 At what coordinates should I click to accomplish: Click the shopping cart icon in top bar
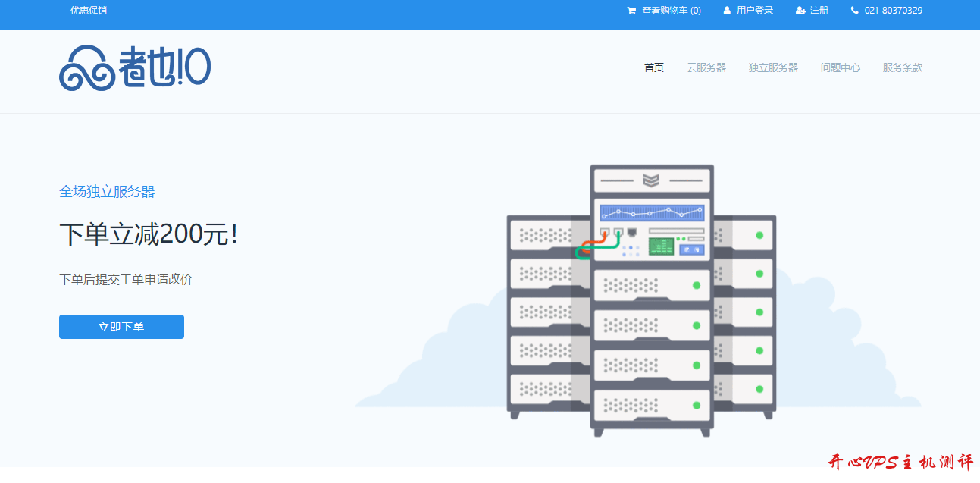tap(631, 11)
